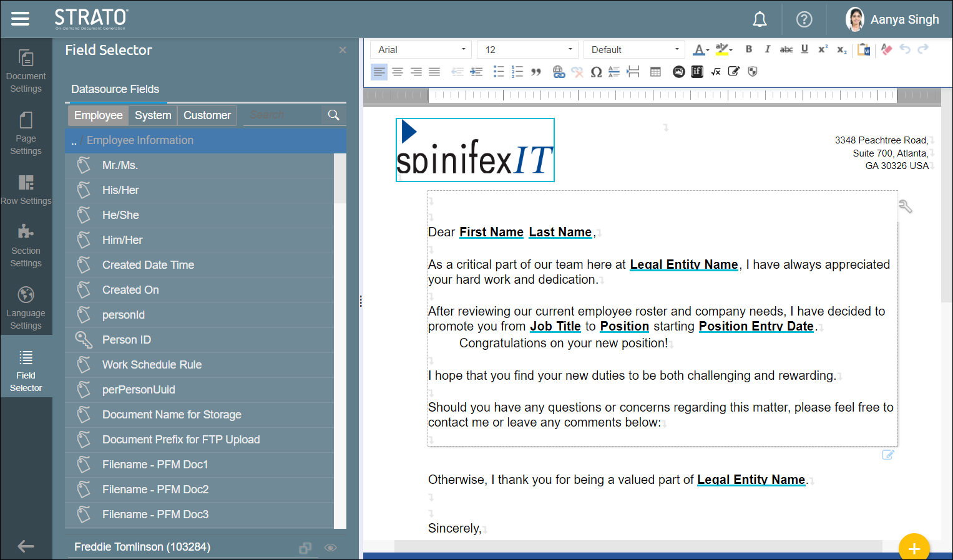Switch to the System fields tab

click(153, 115)
